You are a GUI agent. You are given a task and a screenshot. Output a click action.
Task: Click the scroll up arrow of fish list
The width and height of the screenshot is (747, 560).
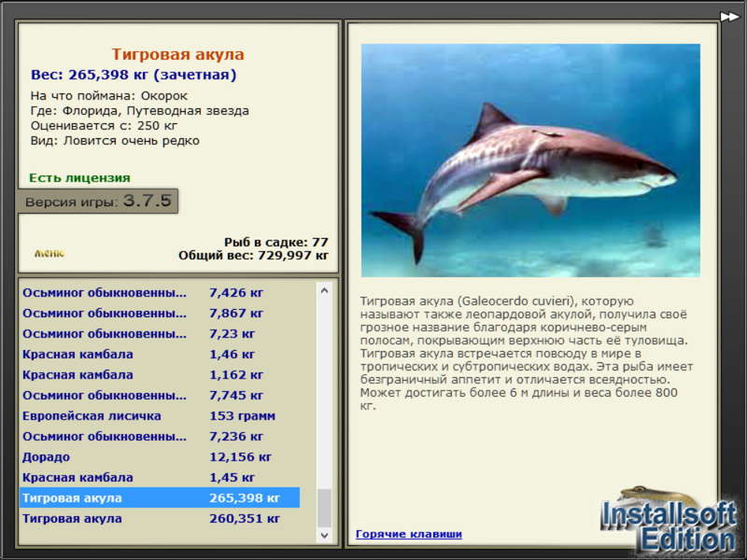[324, 290]
